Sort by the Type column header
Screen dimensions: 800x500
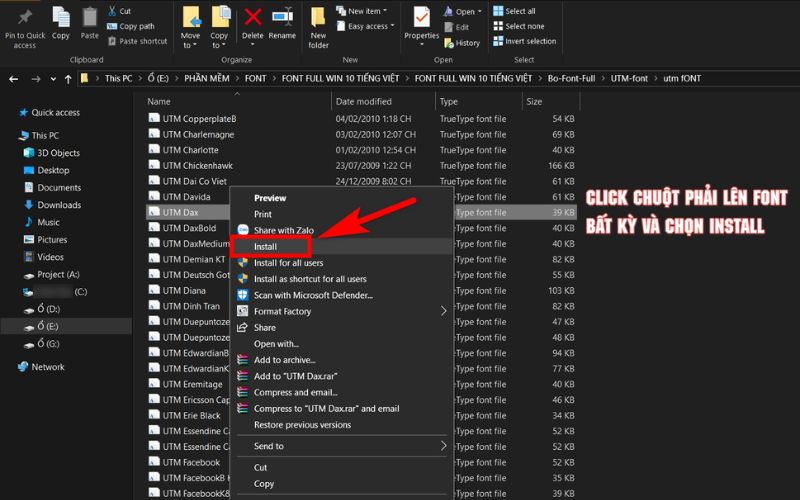(449, 102)
